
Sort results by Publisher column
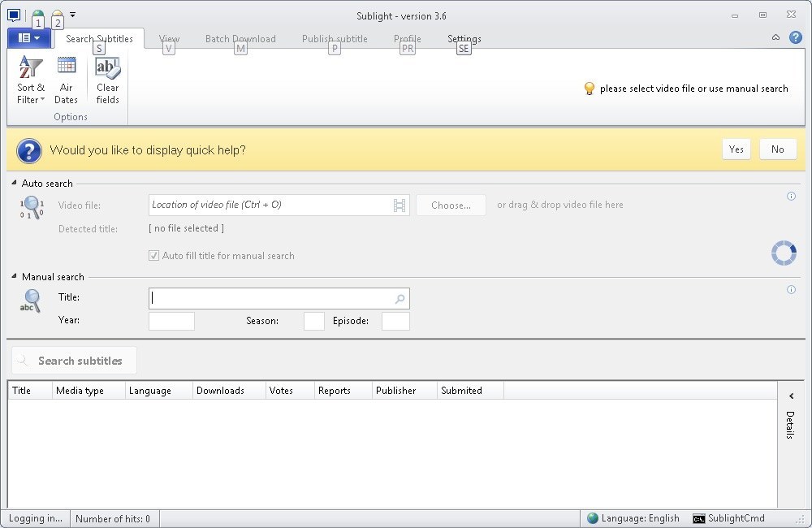click(404, 391)
